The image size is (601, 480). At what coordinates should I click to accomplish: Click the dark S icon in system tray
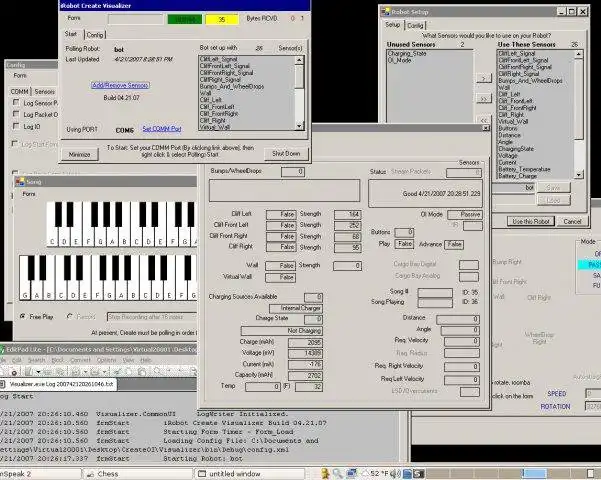pos(419,474)
